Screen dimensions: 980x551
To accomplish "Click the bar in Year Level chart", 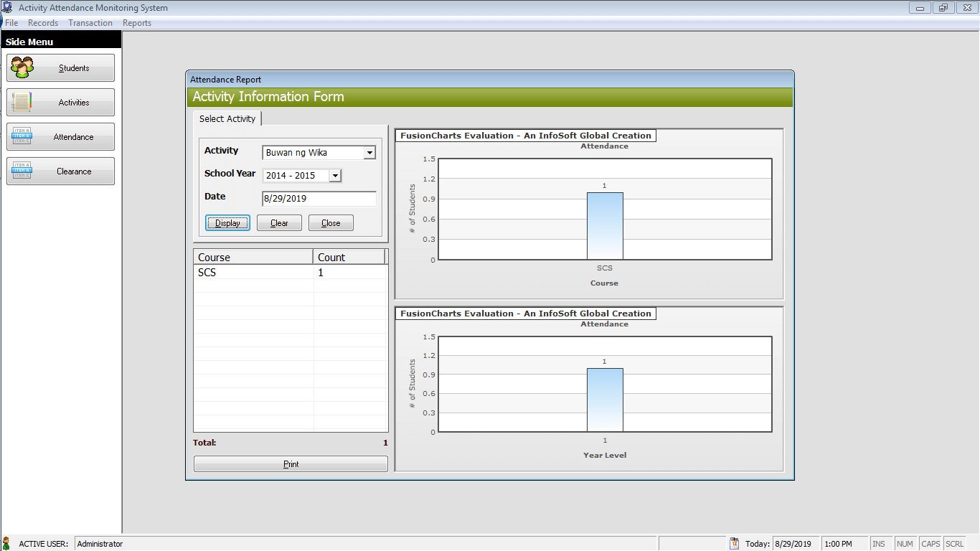I will click(x=605, y=400).
